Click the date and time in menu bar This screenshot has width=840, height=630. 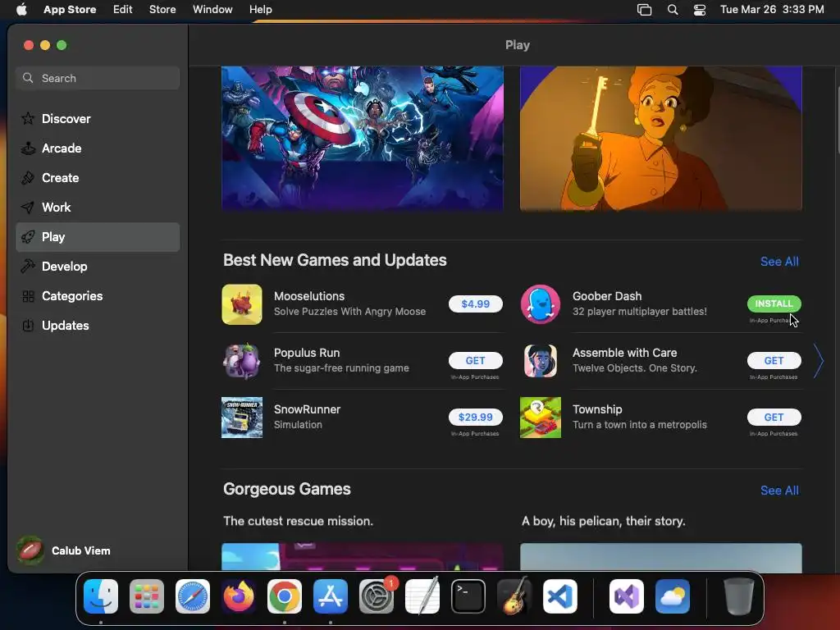tap(772, 10)
